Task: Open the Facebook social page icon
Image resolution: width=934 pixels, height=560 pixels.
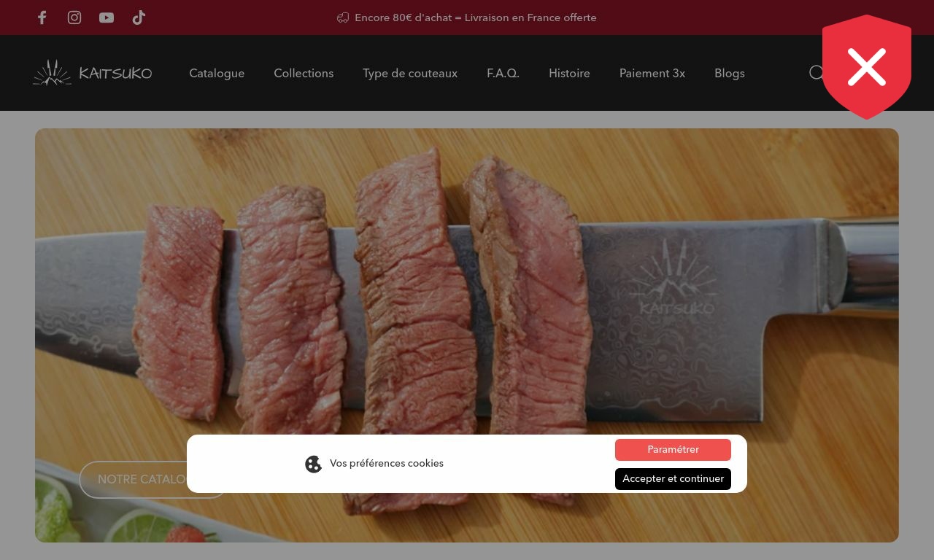Action: [x=42, y=17]
